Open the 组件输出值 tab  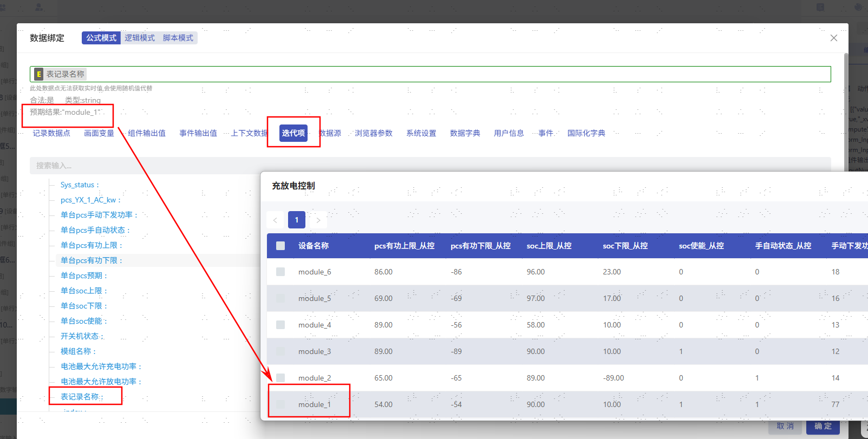[147, 133]
